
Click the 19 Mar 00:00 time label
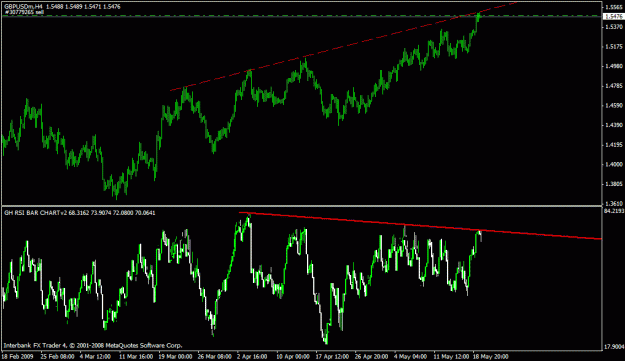click(x=175, y=356)
